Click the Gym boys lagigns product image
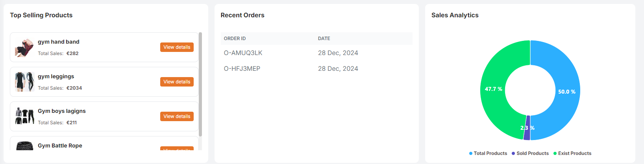The height and width of the screenshot is (164, 644). tap(24, 116)
